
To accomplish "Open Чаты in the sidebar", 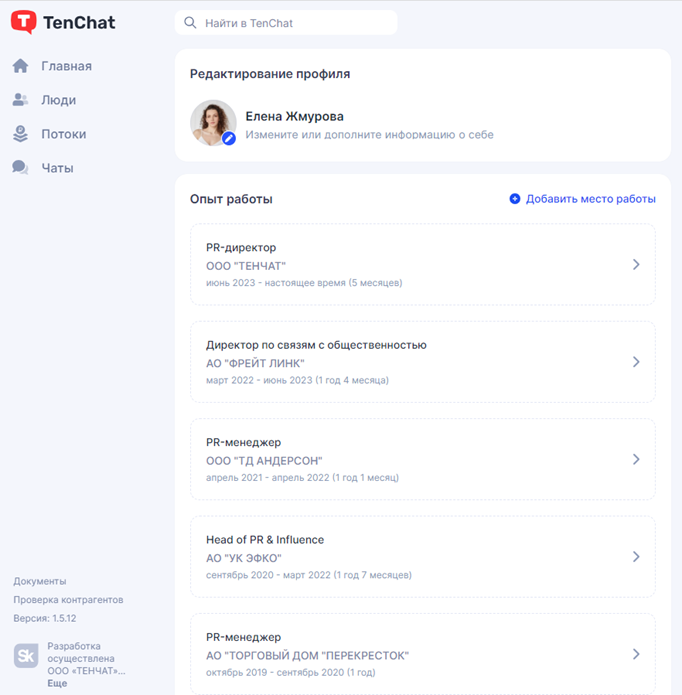I will click(x=58, y=168).
